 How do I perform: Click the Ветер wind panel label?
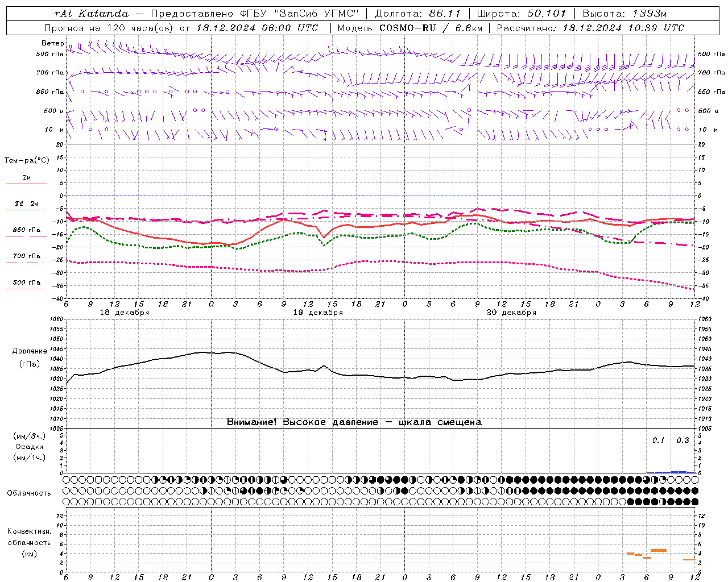pyautogui.click(x=52, y=43)
